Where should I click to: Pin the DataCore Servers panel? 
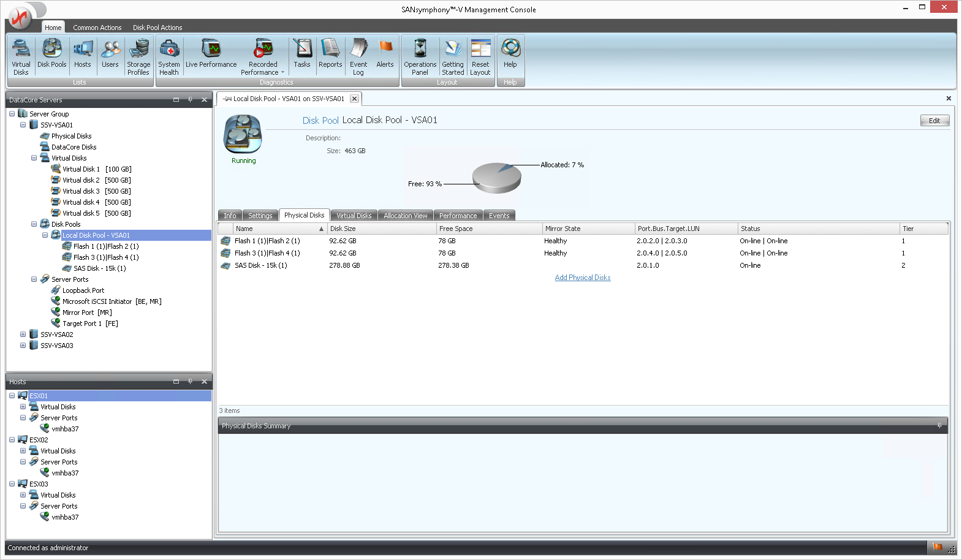click(190, 99)
